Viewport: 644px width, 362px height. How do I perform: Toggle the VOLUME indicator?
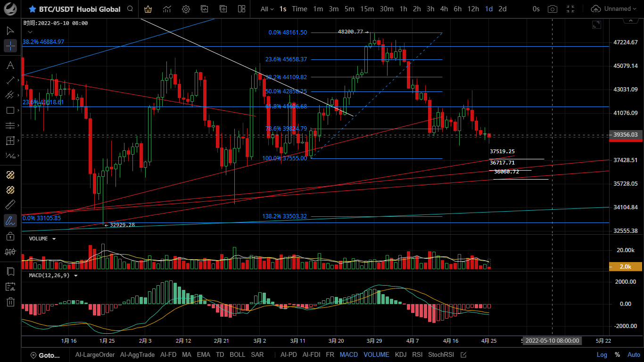click(377, 355)
